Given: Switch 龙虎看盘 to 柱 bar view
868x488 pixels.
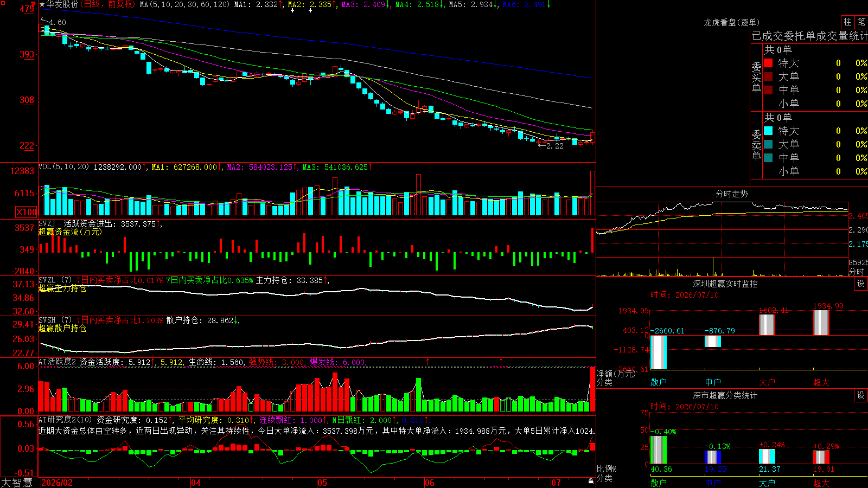Looking at the screenshot, I should (847, 22).
